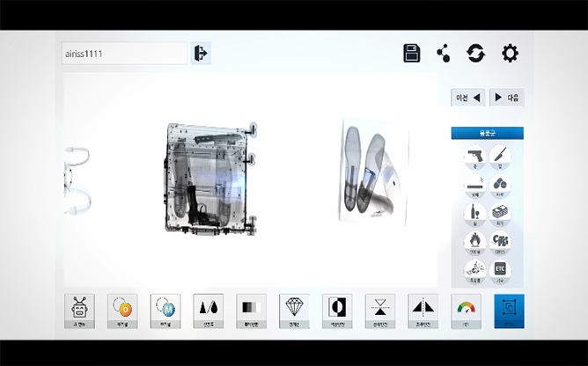The height and width of the screenshot is (366, 588).
Task: Enable the black-white inversion tool
Action: (337, 311)
